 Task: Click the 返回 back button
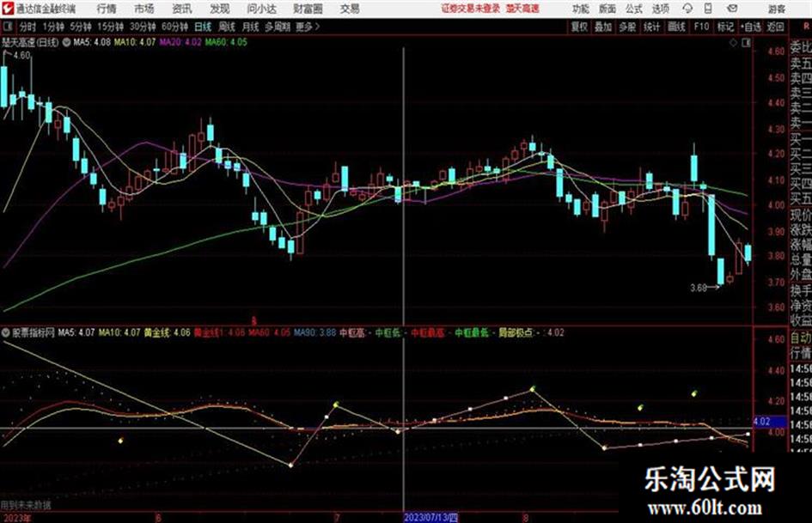coord(775,27)
